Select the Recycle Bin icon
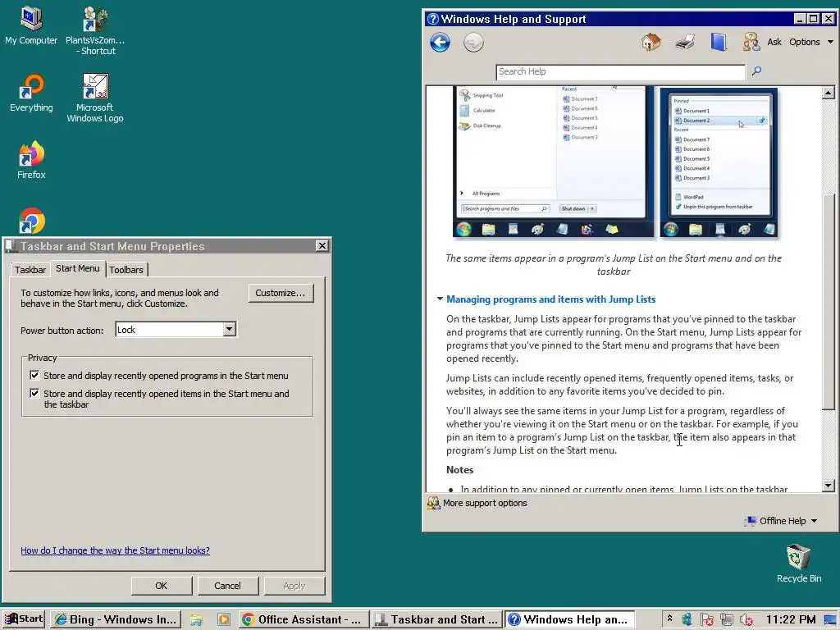The width and height of the screenshot is (840, 630). click(799, 563)
